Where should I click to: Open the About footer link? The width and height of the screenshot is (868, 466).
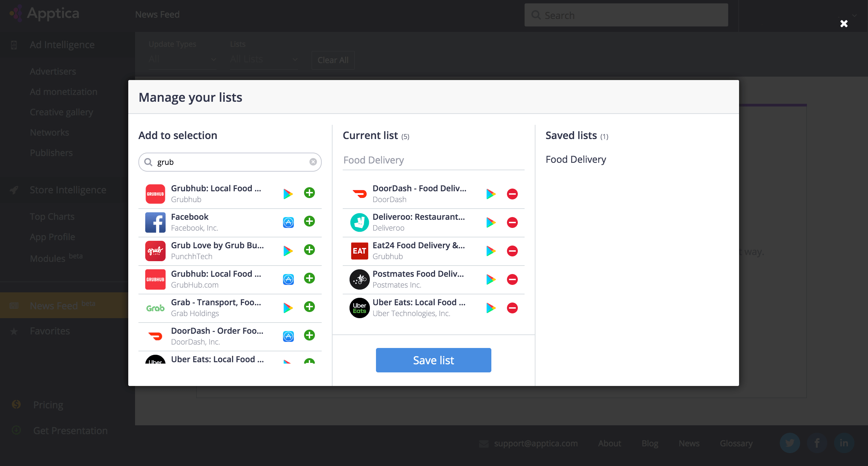(609, 443)
